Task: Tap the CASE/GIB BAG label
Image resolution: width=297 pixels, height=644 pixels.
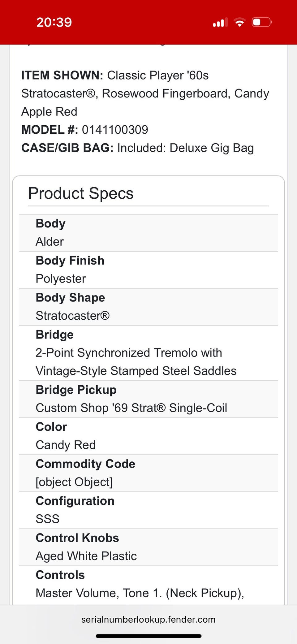Action: pyautogui.click(x=67, y=148)
